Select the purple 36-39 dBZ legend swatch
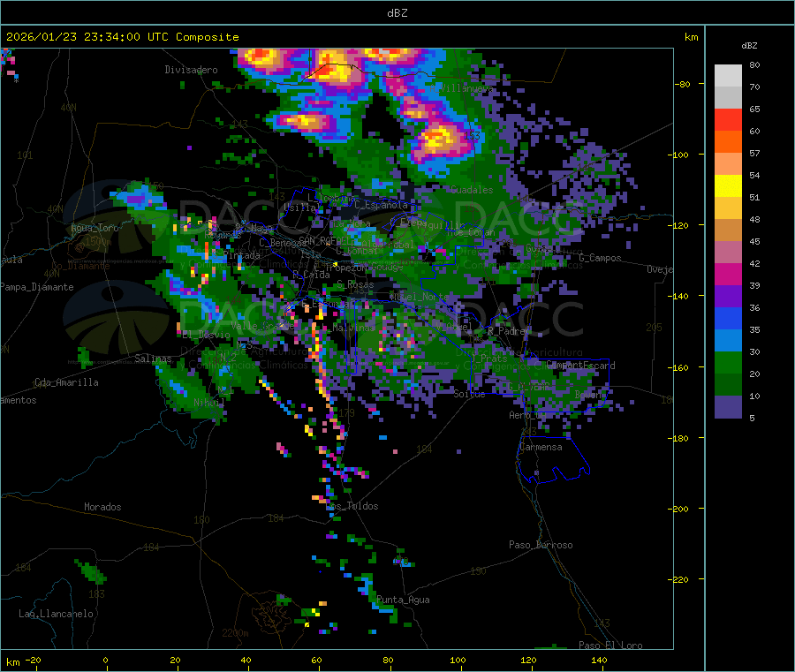This screenshot has width=795, height=672. coord(728,297)
